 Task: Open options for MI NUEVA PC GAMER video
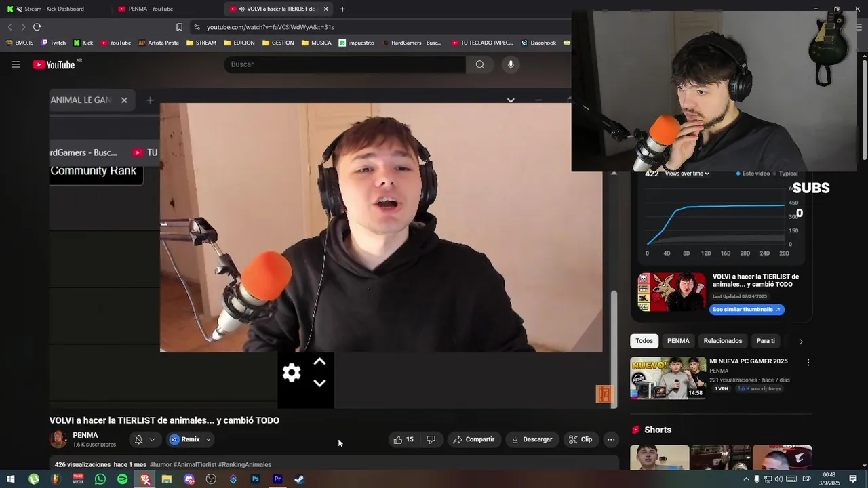(x=808, y=363)
